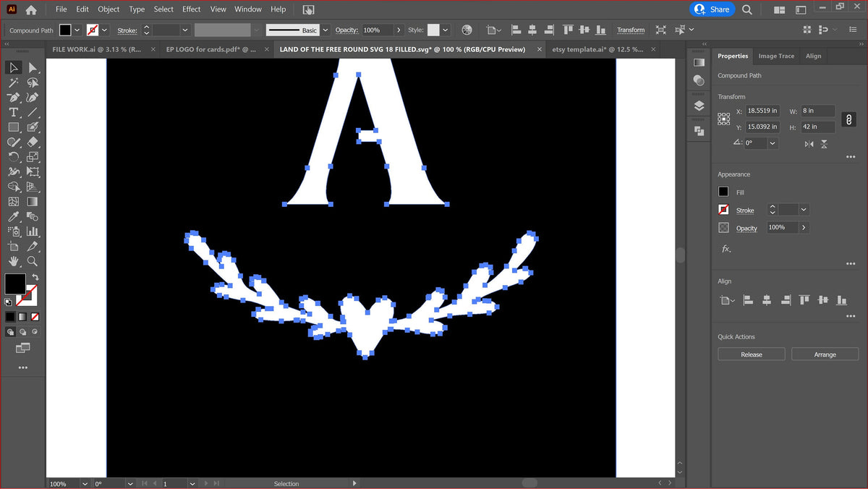The width and height of the screenshot is (868, 489).
Task: Click the Transform link in control bar
Action: pos(631,30)
